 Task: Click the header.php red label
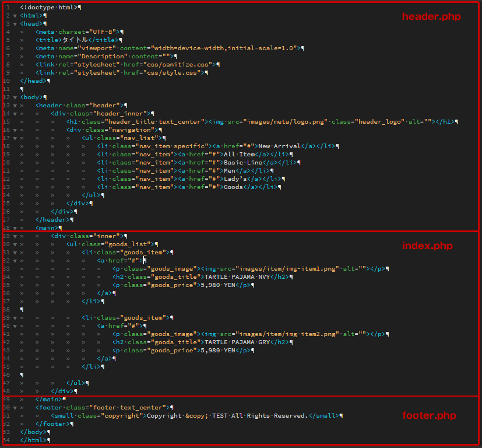tap(431, 16)
